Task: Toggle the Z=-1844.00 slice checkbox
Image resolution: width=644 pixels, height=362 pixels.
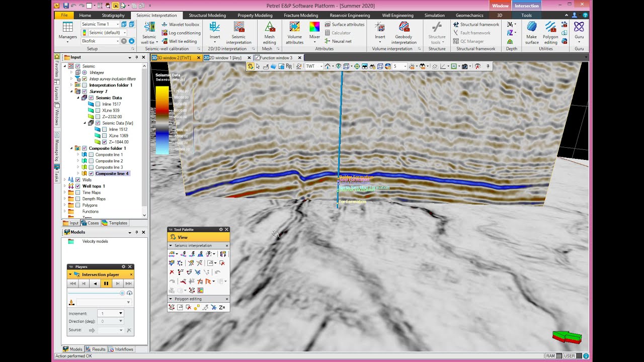Action: tap(104, 142)
